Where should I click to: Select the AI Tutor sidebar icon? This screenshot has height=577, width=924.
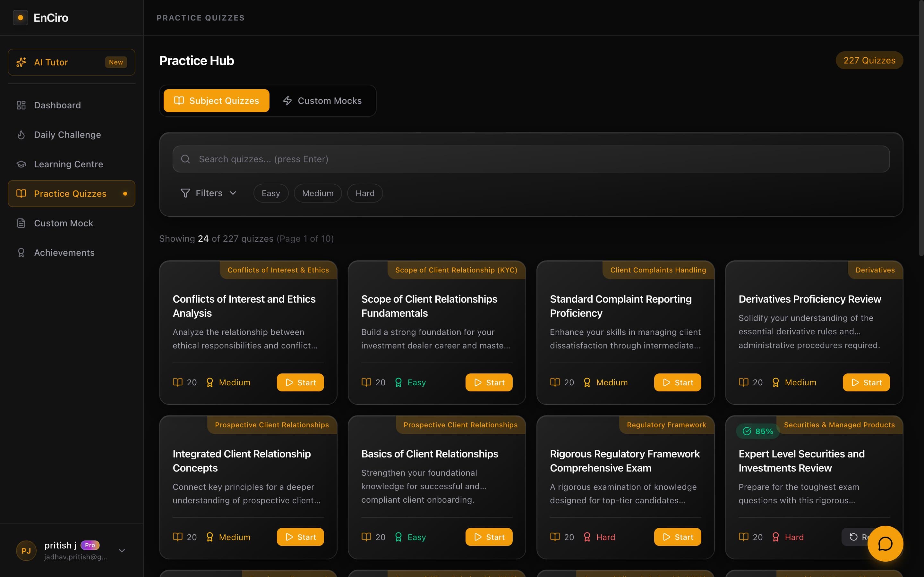tap(21, 62)
